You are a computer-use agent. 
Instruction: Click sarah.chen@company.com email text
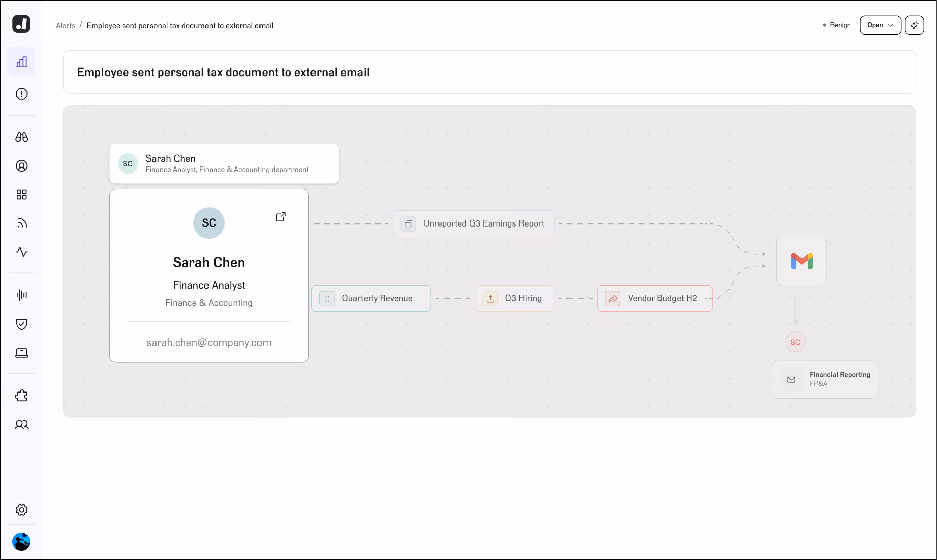(x=209, y=343)
